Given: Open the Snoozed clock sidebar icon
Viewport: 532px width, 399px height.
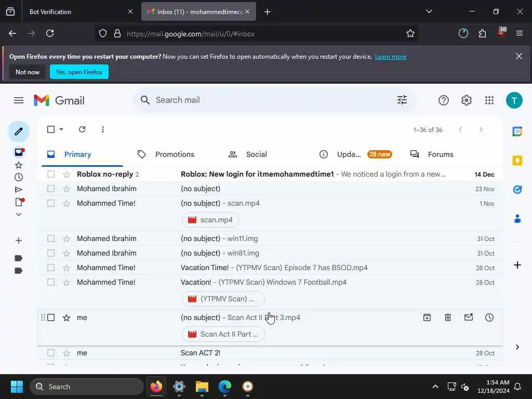Looking at the screenshot, I should click(19, 177).
